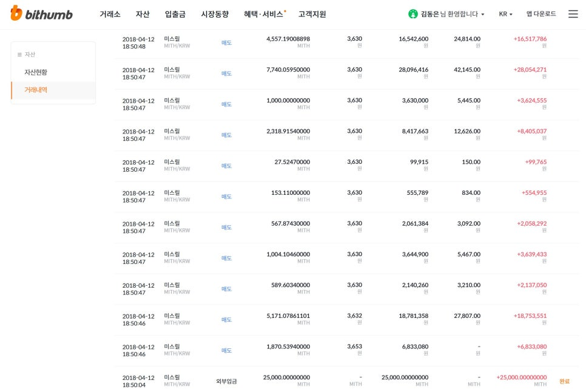The width and height of the screenshot is (586, 392).
Task: Click the settlement +3,624,555
Action: (532, 100)
